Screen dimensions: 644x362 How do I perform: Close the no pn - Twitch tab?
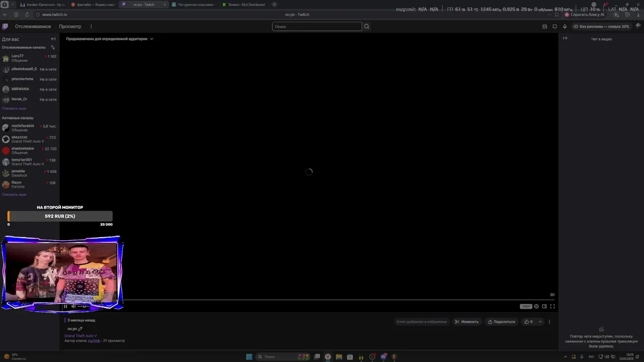click(x=165, y=5)
